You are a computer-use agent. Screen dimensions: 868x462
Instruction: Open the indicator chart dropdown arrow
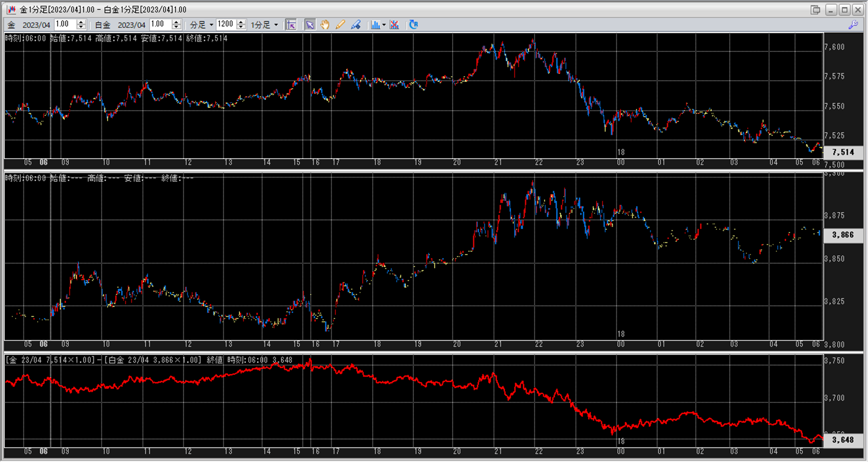384,25
